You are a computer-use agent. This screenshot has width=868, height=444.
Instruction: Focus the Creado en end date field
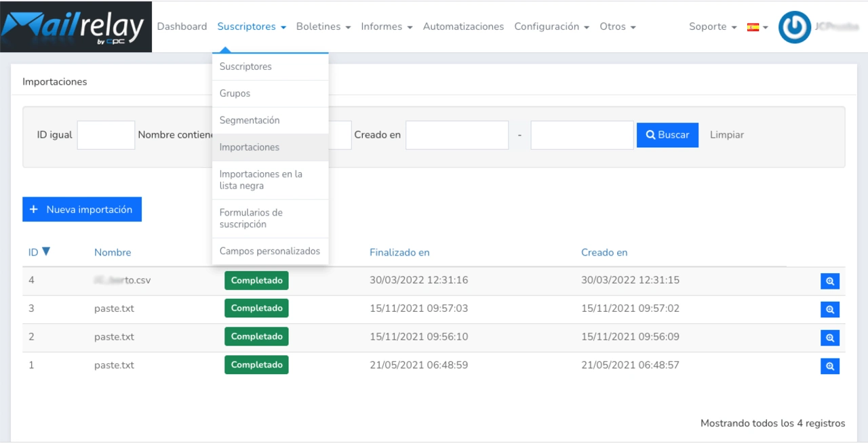pyautogui.click(x=582, y=135)
